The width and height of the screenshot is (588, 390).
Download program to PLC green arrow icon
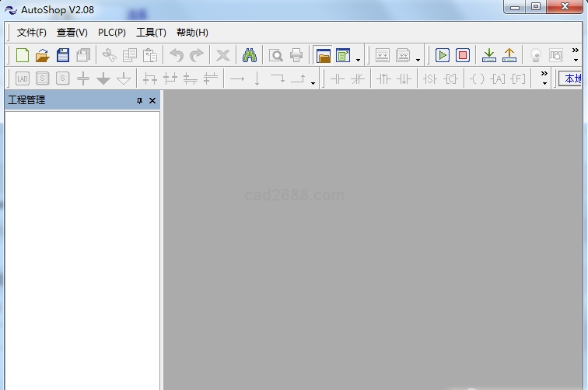489,55
